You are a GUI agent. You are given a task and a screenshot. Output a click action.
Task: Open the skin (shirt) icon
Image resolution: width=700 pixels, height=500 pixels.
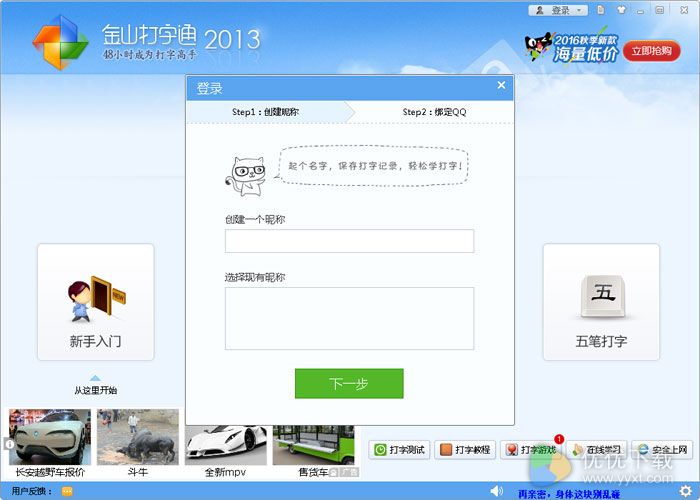pos(621,9)
